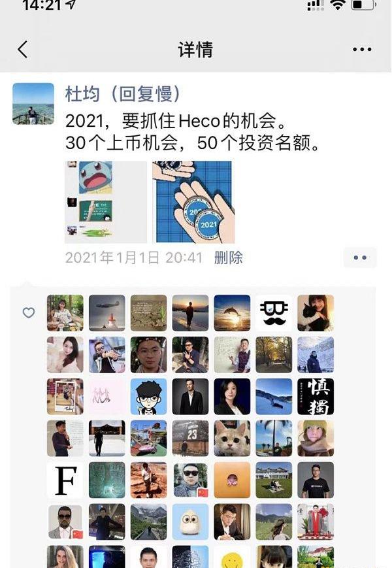
Task: Tap the jersey number 23 avatar
Action: point(190,439)
